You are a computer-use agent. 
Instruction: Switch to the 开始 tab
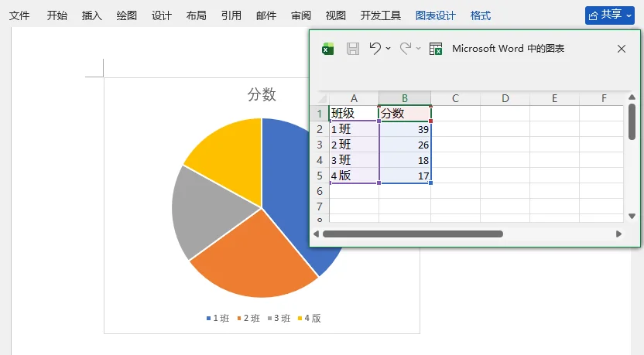pyautogui.click(x=57, y=15)
